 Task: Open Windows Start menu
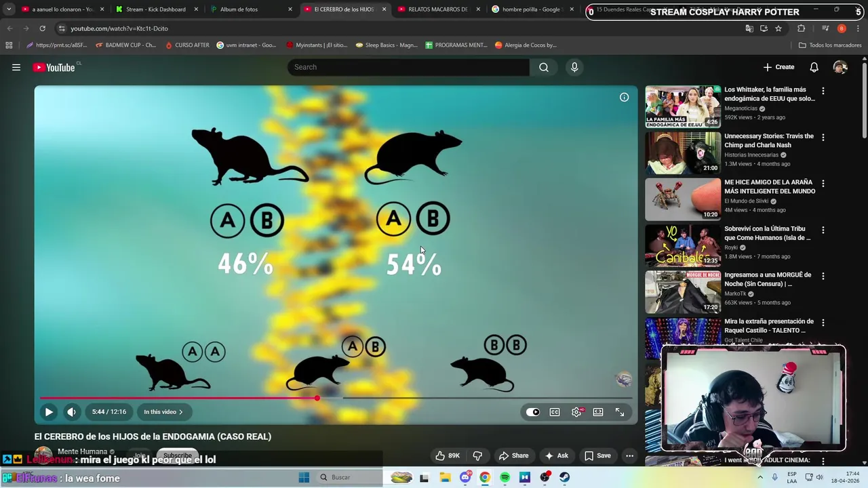304,477
